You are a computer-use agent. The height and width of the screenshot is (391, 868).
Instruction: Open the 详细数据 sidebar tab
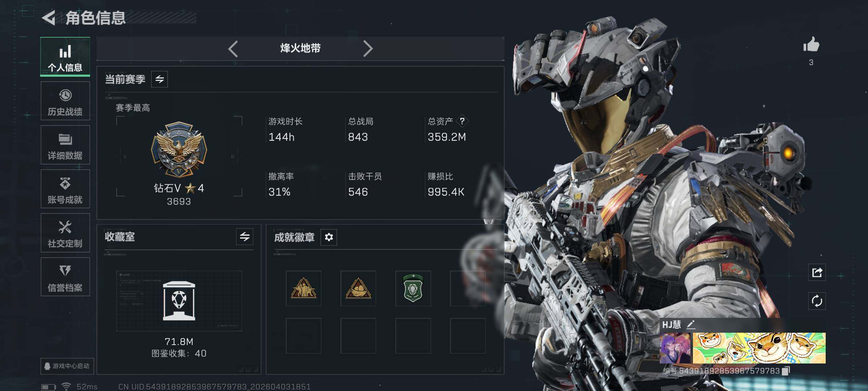click(x=65, y=145)
